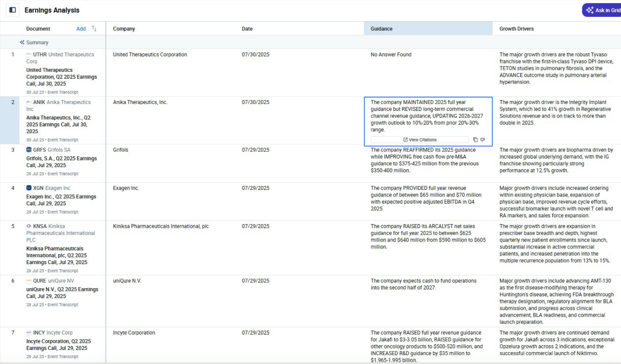
Task: Open the United Therapeutics Q2 2025 Earnings Call document
Action: point(61,77)
